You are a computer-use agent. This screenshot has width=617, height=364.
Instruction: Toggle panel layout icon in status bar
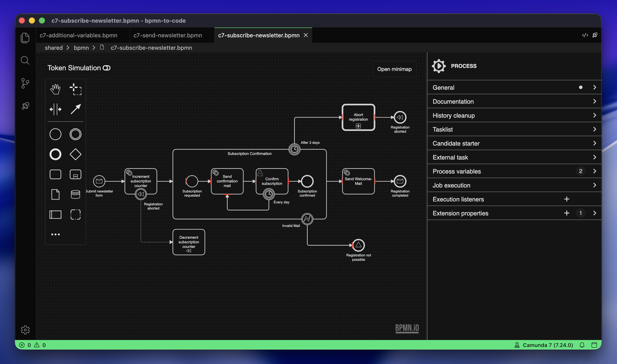click(x=594, y=345)
